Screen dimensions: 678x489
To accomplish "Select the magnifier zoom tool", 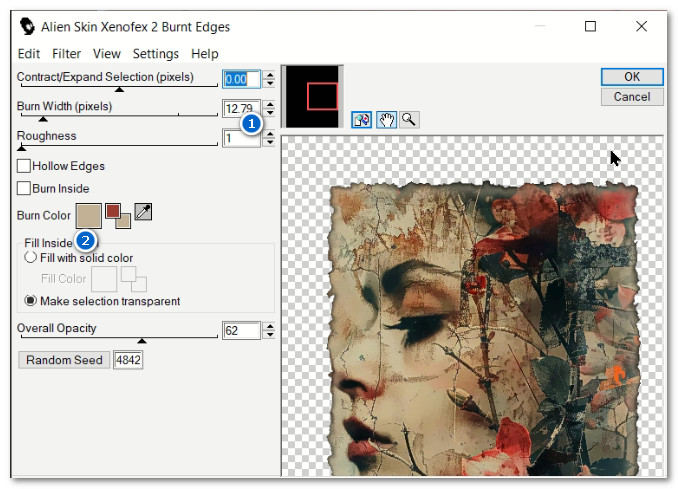I will 409,120.
